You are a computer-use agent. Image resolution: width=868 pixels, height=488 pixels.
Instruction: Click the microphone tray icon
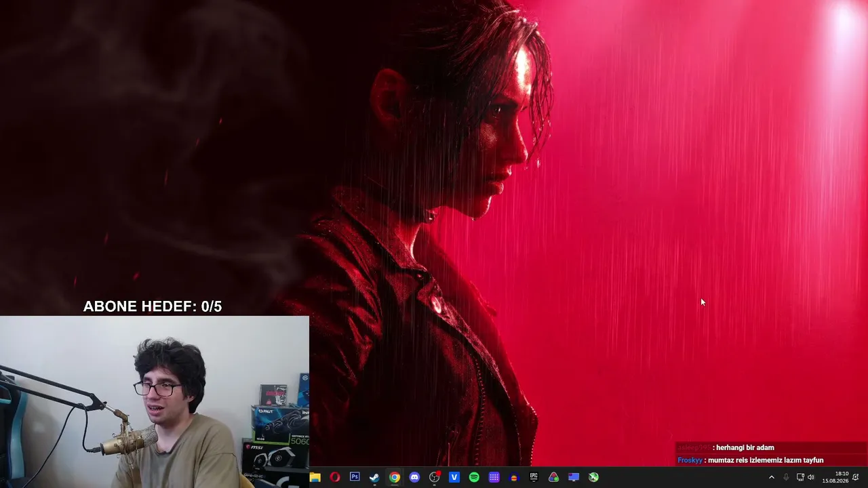(x=786, y=477)
